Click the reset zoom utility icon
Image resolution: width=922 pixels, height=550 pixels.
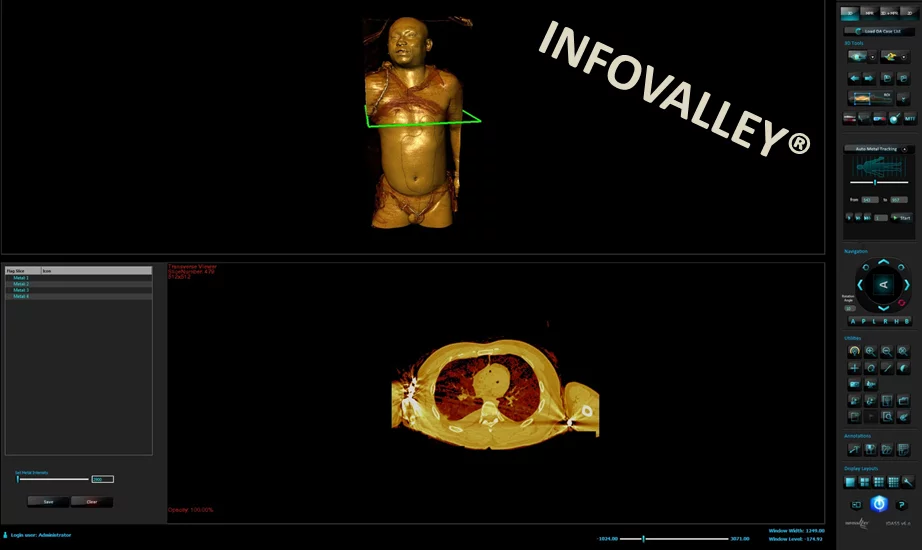[x=903, y=351]
